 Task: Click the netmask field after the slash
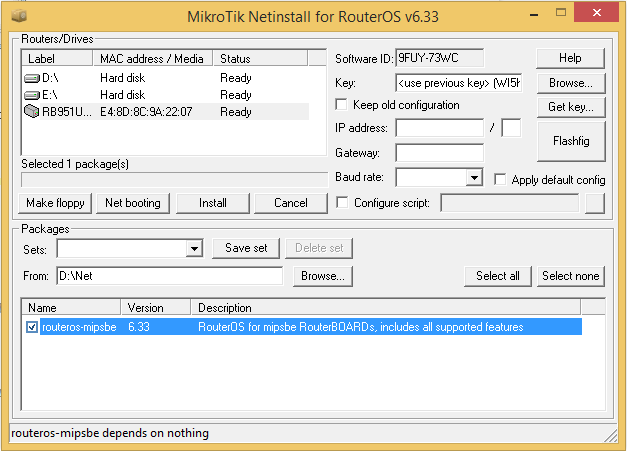(511, 128)
